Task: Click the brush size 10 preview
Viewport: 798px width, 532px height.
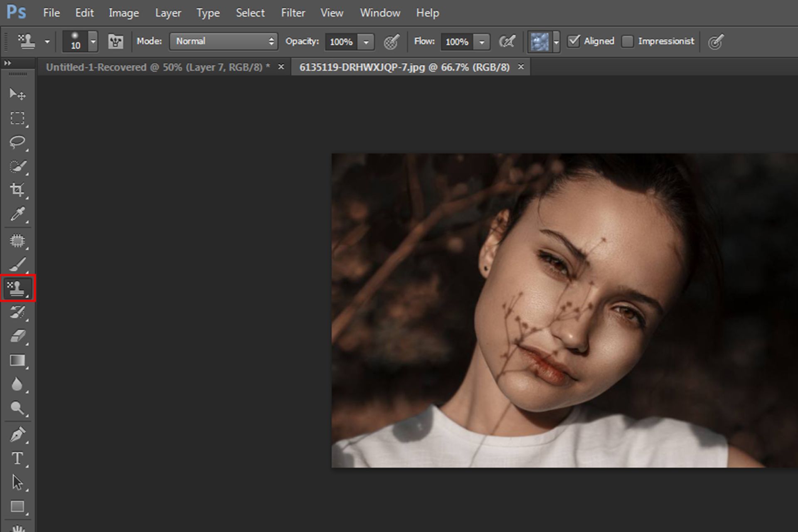Action: 75,41
